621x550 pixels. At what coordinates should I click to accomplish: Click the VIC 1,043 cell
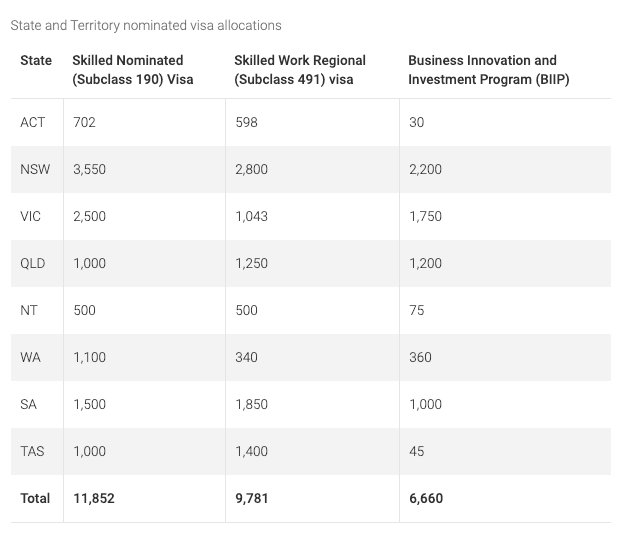251,216
